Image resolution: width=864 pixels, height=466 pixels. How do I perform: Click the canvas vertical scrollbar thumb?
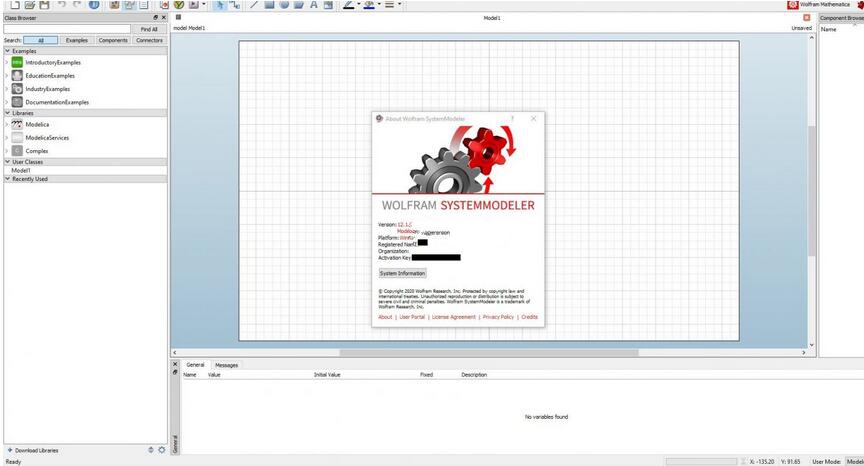tap(811, 191)
